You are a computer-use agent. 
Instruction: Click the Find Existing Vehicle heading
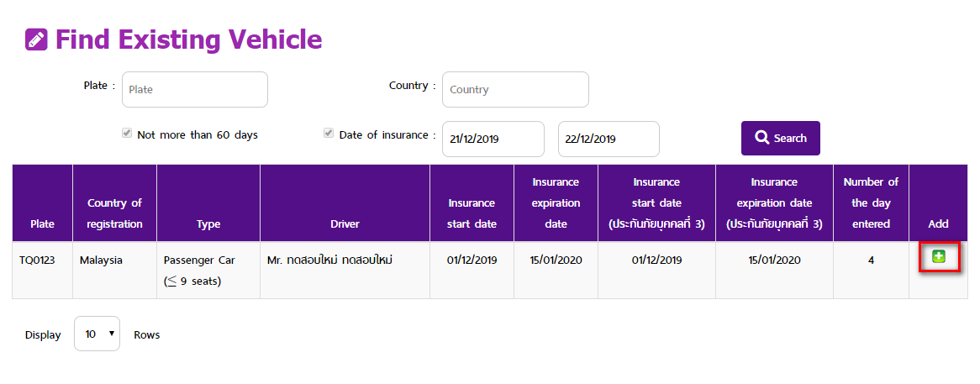click(x=189, y=39)
